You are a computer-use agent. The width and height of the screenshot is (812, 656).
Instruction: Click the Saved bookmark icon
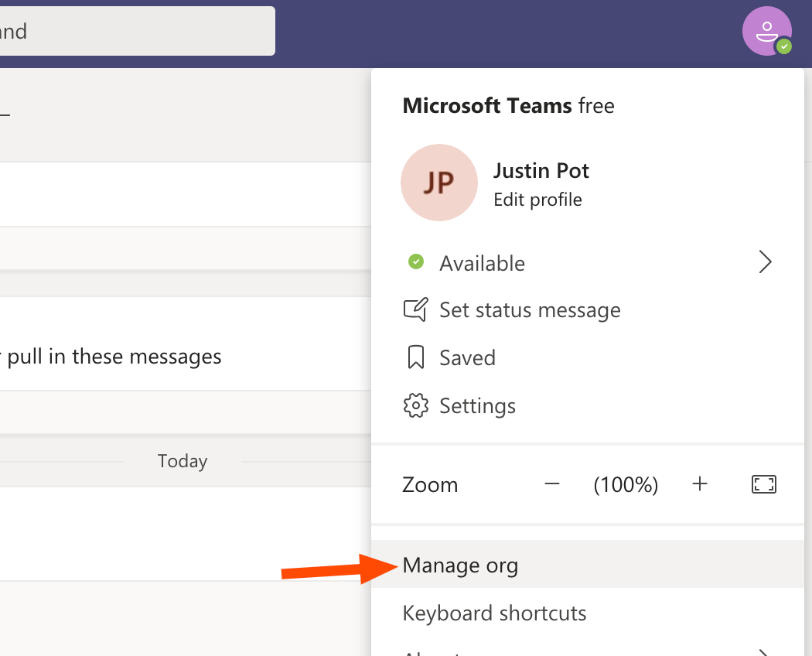[416, 357]
